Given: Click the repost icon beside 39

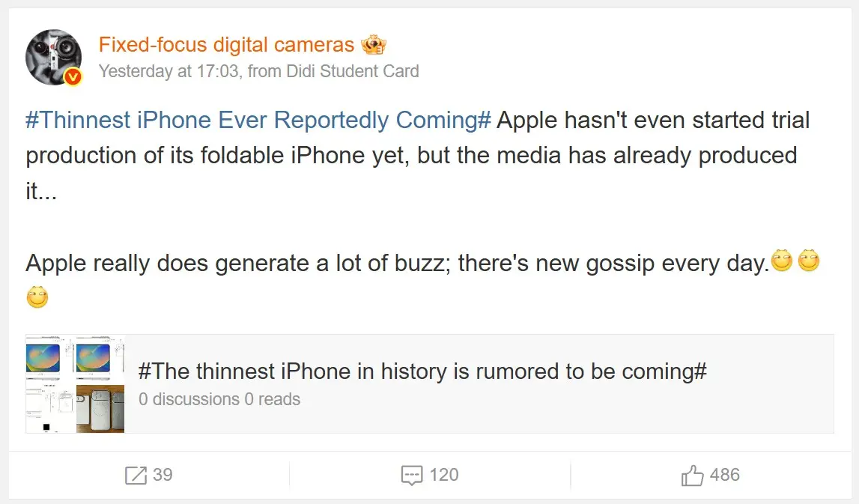Looking at the screenshot, I should (136, 476).
